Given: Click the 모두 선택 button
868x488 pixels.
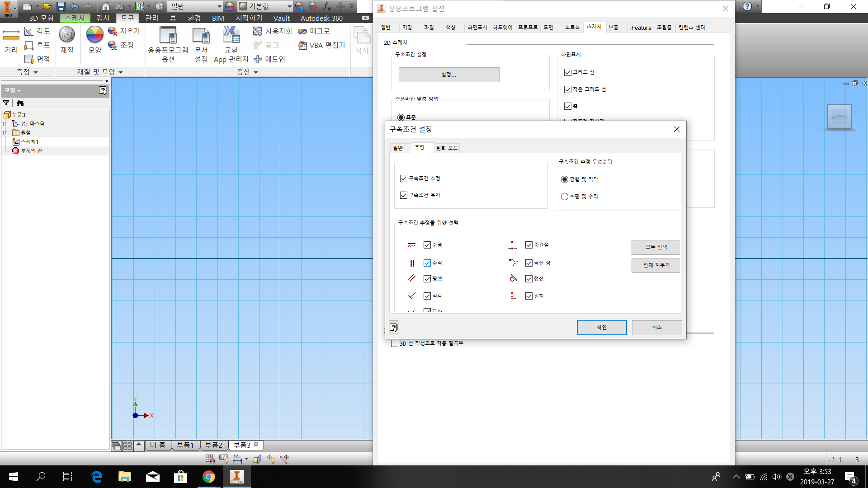Looking at the screenshot, I should (x=656, y=247).
